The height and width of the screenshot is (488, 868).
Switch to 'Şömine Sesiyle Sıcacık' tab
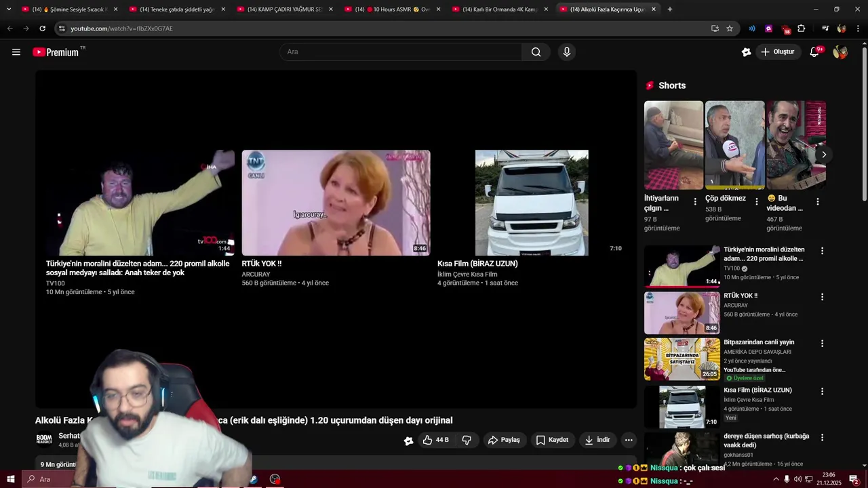click(70, 9)
